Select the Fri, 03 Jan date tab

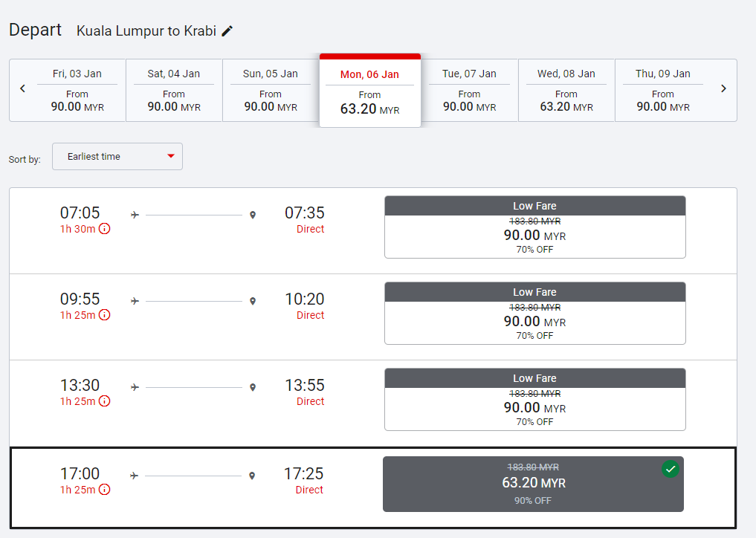77,90
